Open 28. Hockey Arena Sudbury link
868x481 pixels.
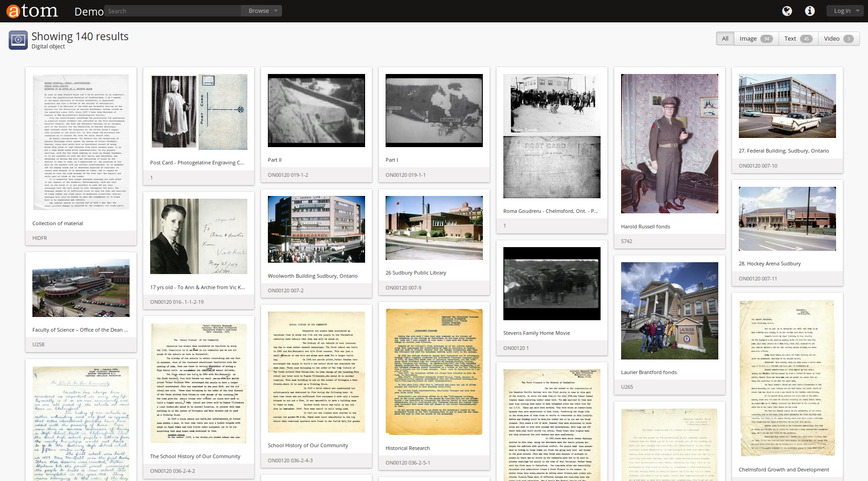coord(769,264)
